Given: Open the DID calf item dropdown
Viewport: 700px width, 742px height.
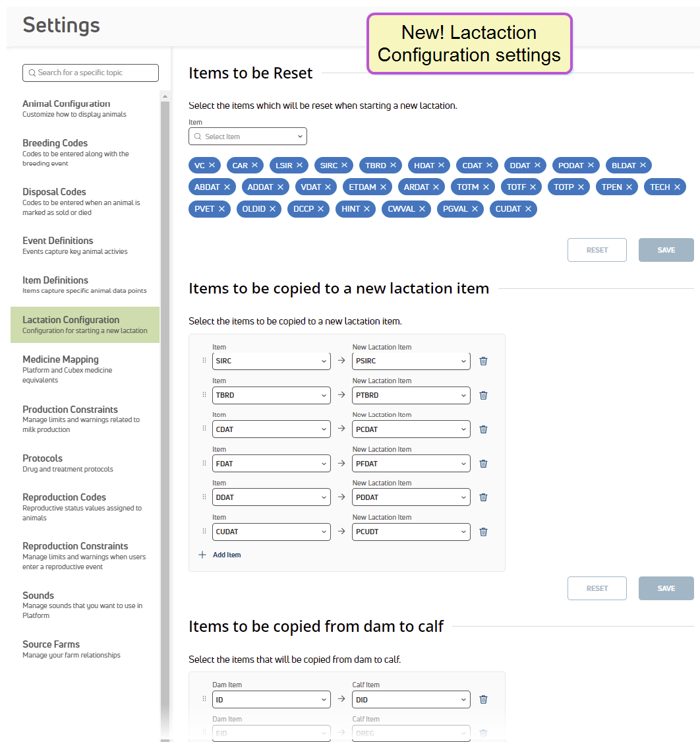Looking at the screenshot, I should (411, 699).
